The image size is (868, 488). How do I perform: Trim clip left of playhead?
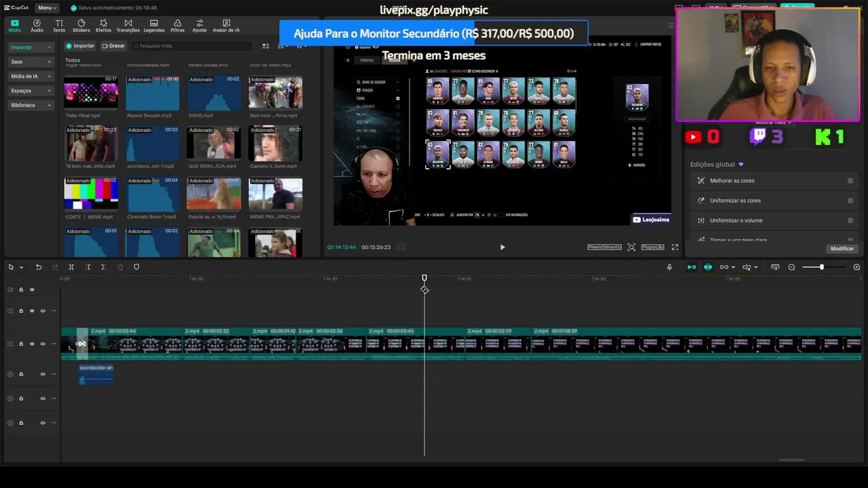click(87, 267)
